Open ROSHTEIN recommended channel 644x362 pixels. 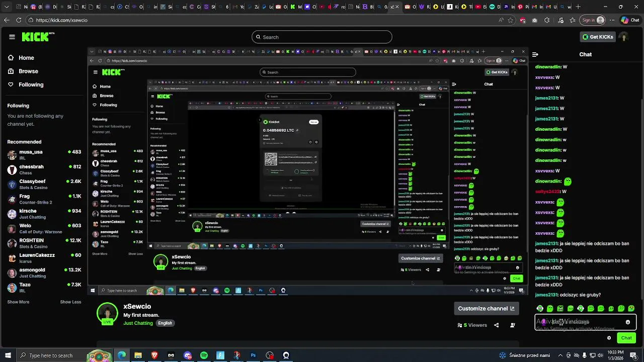[x=44, y=243]
